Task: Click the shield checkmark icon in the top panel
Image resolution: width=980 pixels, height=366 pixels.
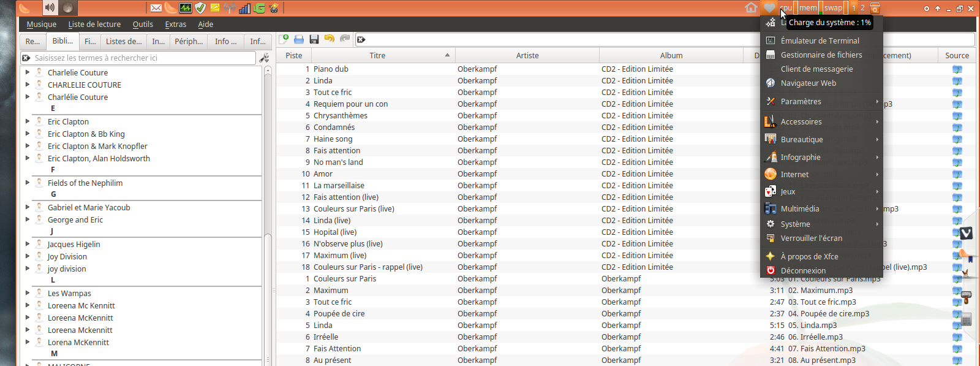Action: point(200,8)
